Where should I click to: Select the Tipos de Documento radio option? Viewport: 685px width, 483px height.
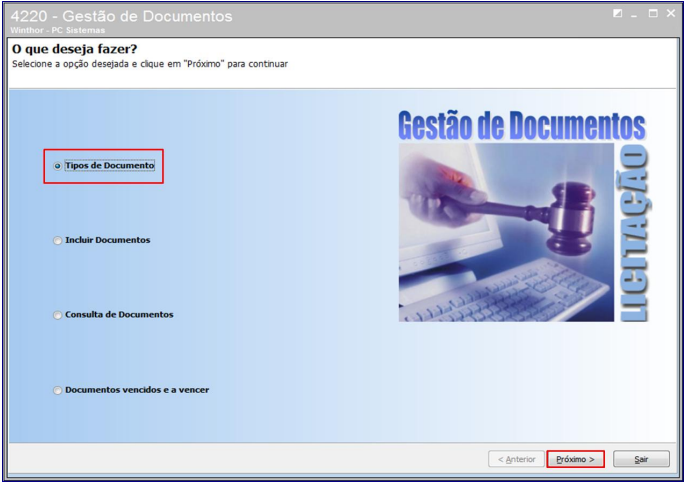[104, 166]
